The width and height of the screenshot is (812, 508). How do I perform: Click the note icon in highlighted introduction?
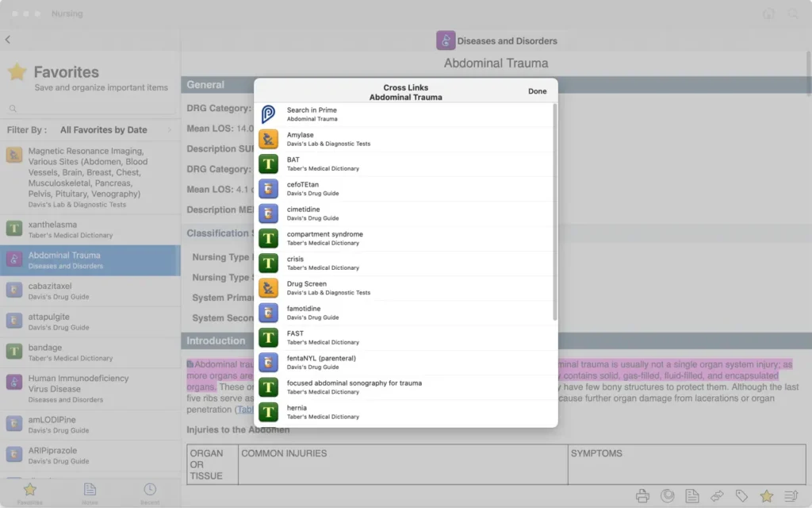click(190, 364)
